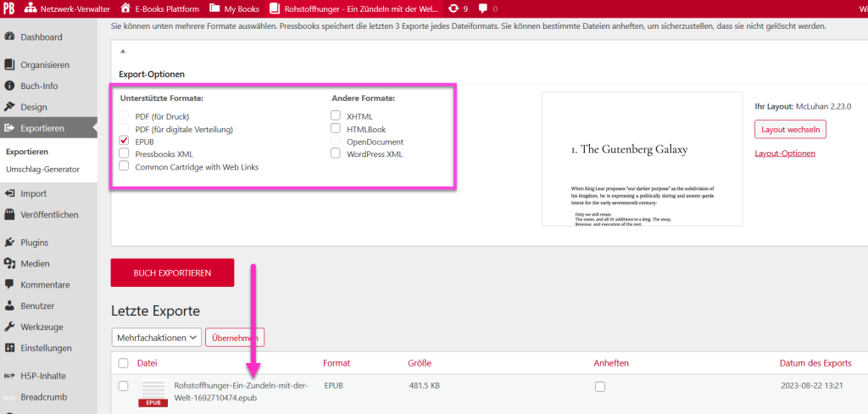868x414 pixels.
Task: Collapse the Export-Optionen panel arrow
Action: pos(123,52)
